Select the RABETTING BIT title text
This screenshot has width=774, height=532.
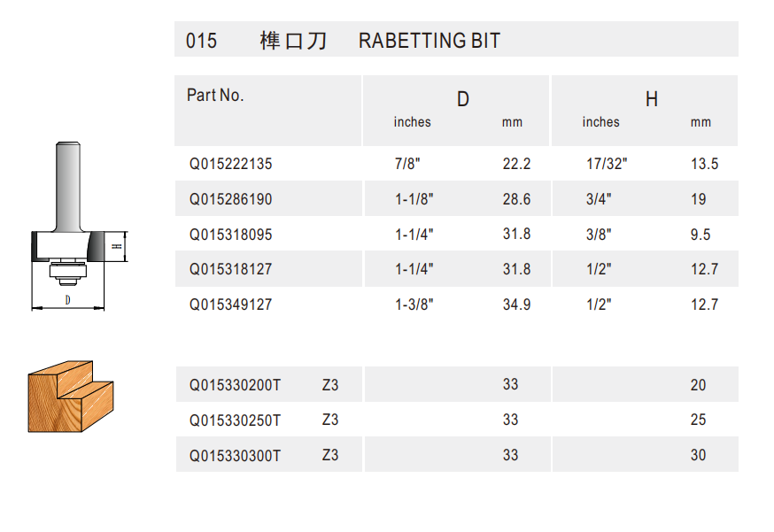click(429, 41)
